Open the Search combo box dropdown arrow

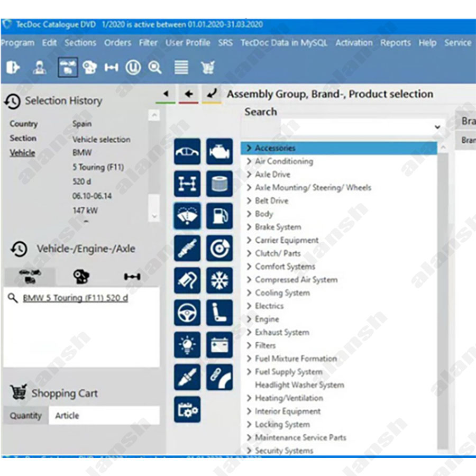tap(437, 127)
